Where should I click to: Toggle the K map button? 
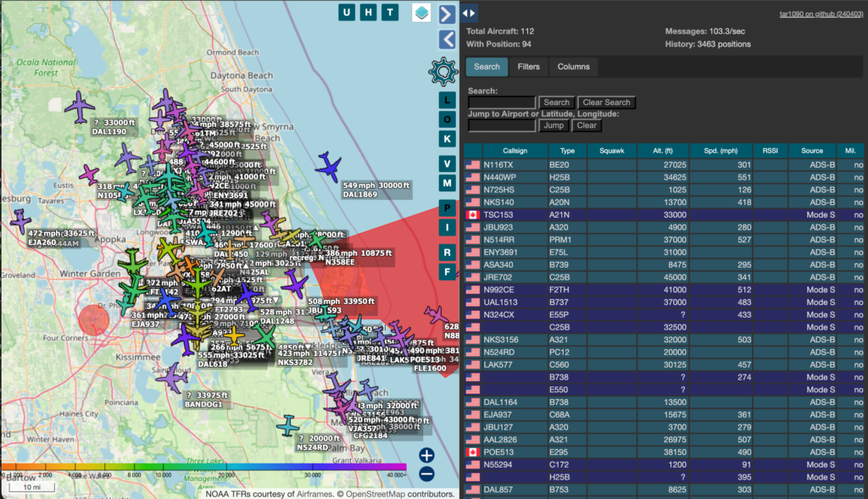(x=448, y=138)
